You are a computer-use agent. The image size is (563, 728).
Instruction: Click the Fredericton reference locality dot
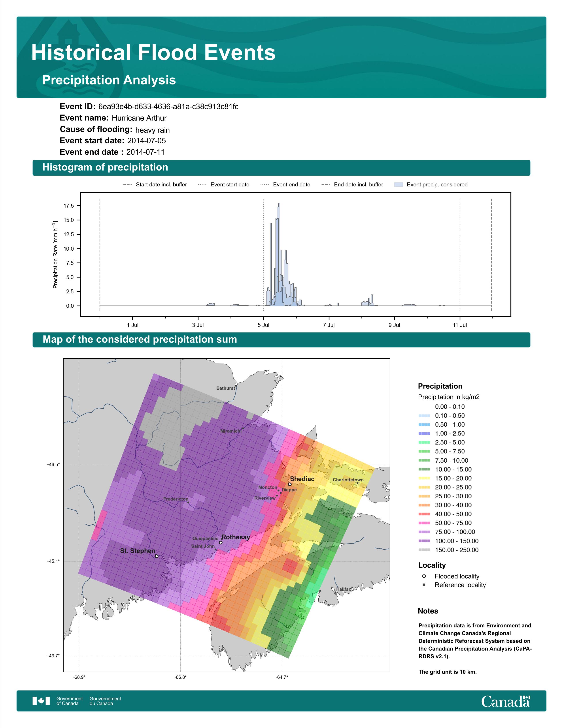pos(188,502)
